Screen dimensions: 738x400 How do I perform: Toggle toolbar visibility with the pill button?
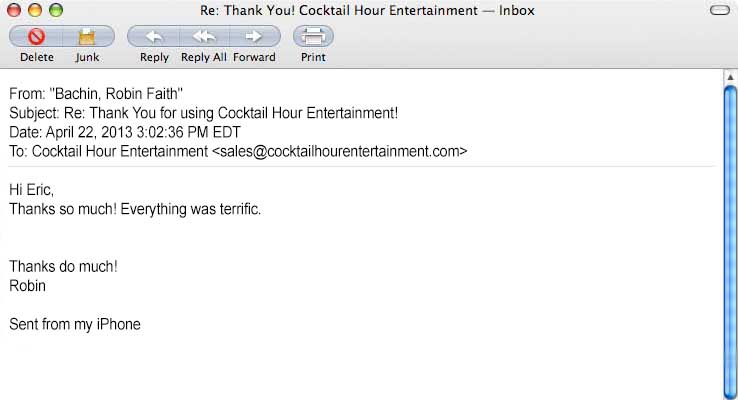coord(718,11)
